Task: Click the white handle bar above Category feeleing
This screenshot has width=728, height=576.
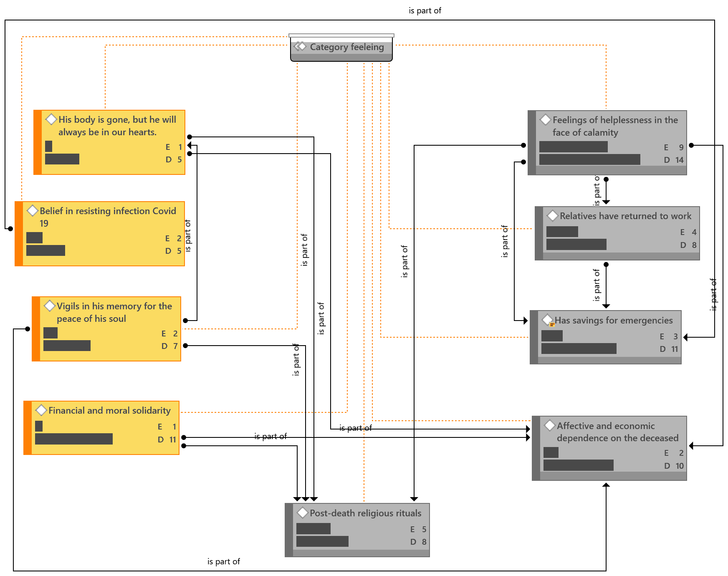Action: click(341, 35)
